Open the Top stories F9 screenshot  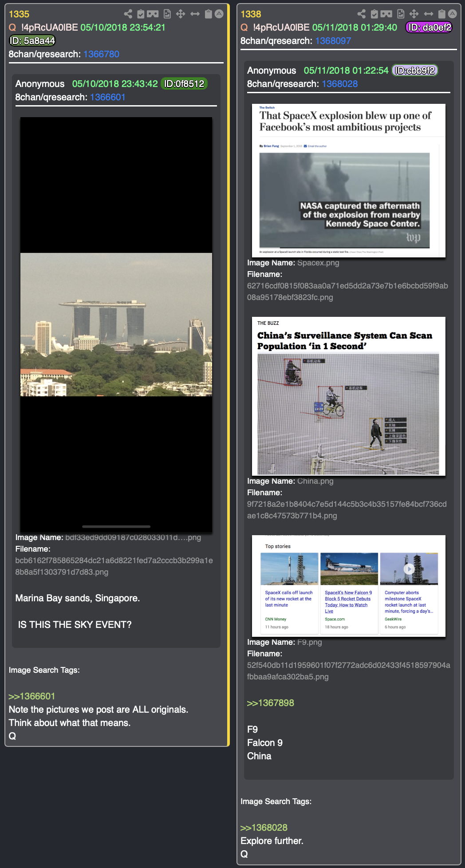pos(349,586)
